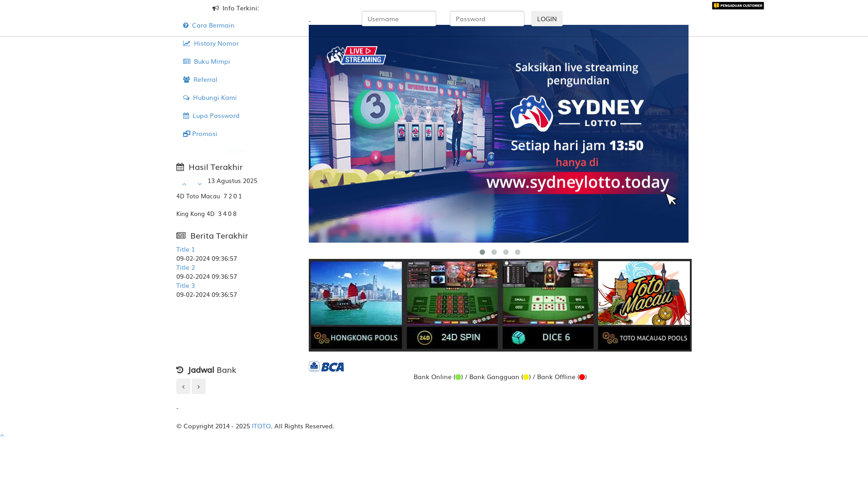Click the yellow Bank Gangguan indicator
This screenshot has height=488, width=868.
[526, 377]
